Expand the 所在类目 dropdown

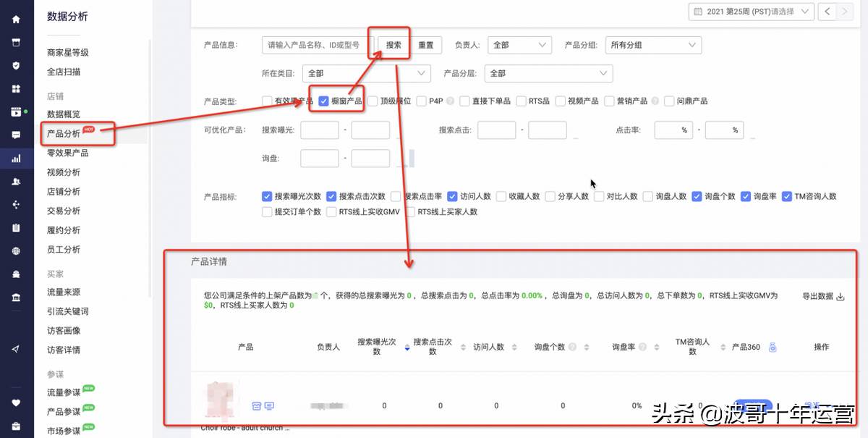[367, 73]
